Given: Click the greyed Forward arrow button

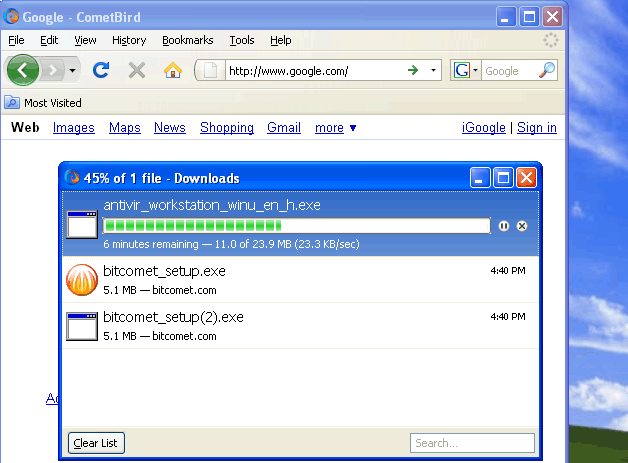Looking at the screenshot, I should point(52,70).
